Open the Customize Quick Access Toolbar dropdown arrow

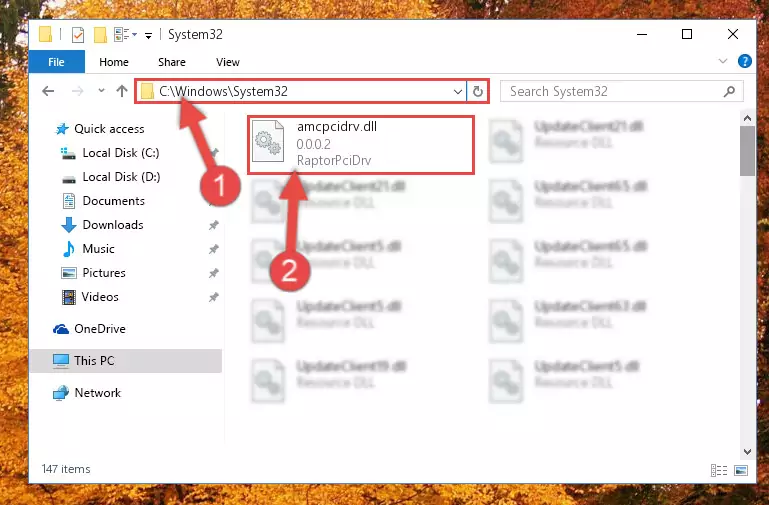point(148,35)
